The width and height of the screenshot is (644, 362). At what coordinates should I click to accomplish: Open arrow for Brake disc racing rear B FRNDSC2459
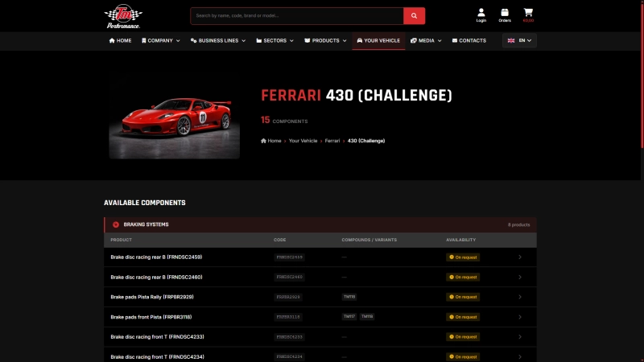[520, 257]
